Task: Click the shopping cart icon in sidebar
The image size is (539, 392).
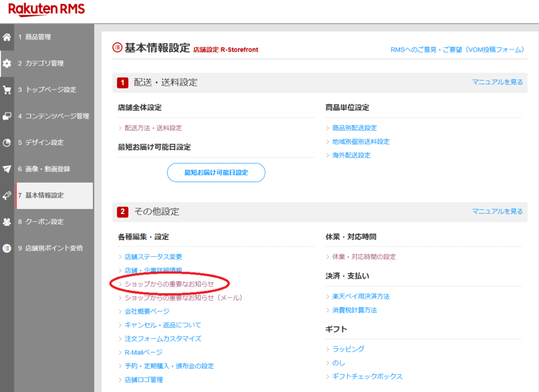Action: [7, 90]
